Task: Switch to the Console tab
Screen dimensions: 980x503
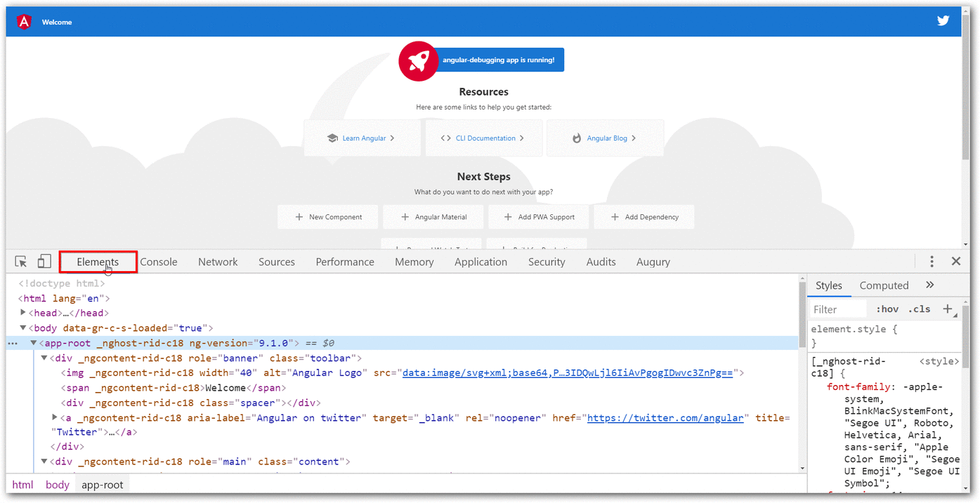Action: pos(159,261)
